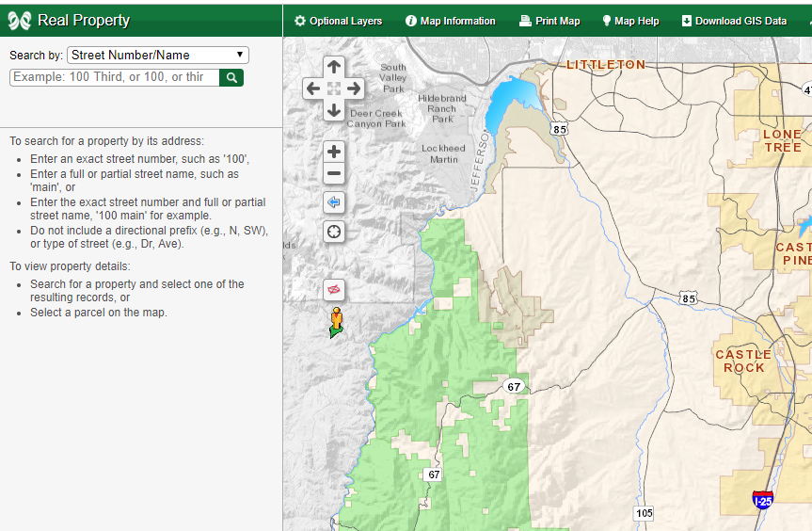
Task: Open Optional Layers menu
Action: click(x=338, y=21)
